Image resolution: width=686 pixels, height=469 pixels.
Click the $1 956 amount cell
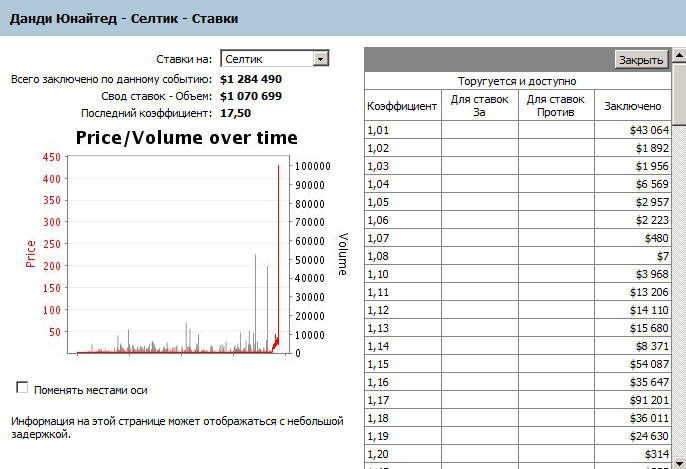tap(633, 166)
